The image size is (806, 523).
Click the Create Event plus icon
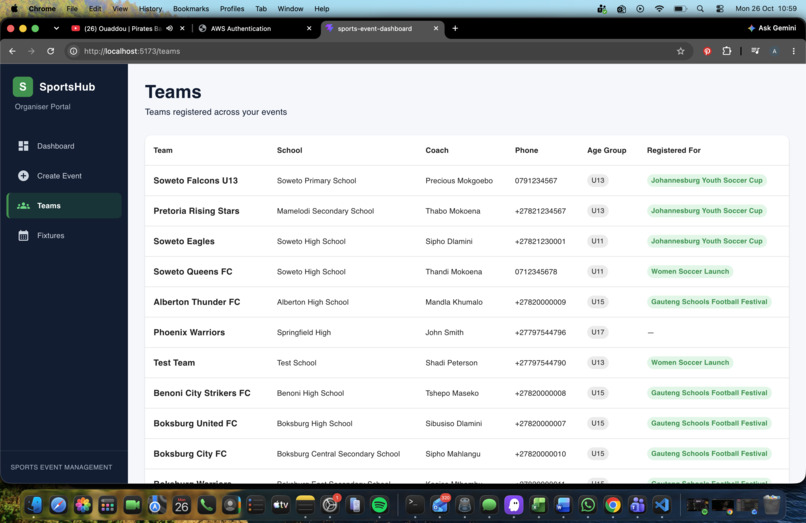23,176
